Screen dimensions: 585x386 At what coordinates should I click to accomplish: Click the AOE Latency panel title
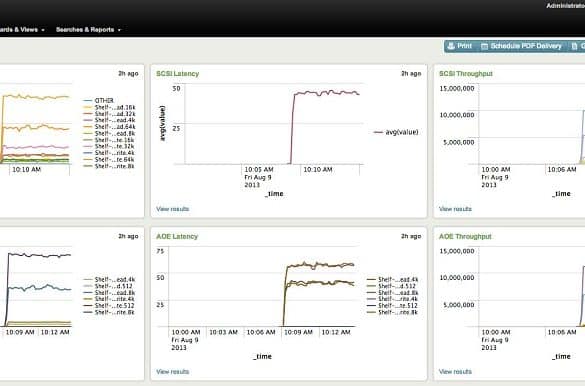pos(177,236)
